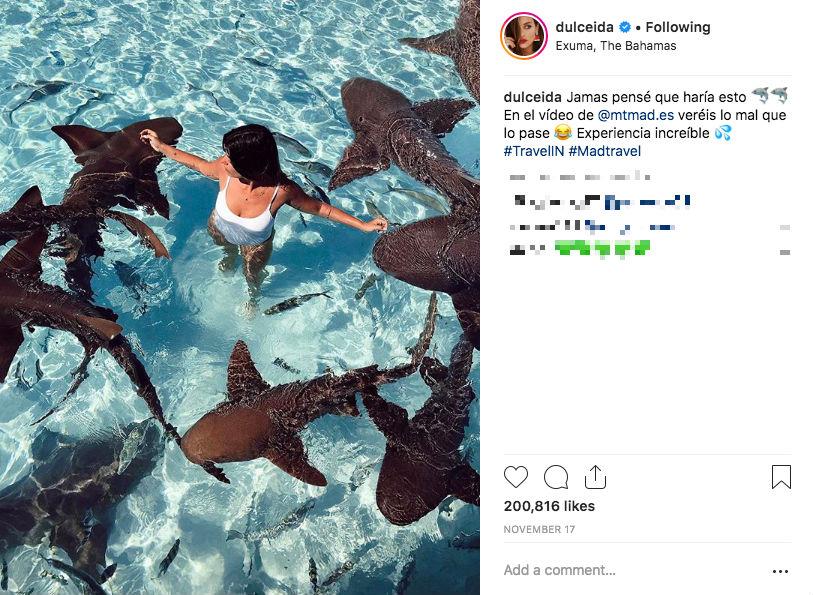Open the #Madtravel hashtag
813x595 pixels.
[605, 151]
